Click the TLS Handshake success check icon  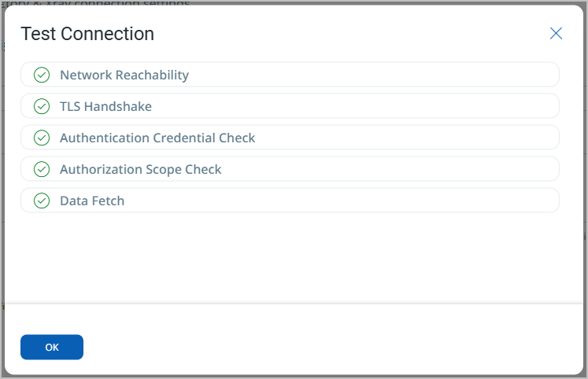tap(42, 106)
